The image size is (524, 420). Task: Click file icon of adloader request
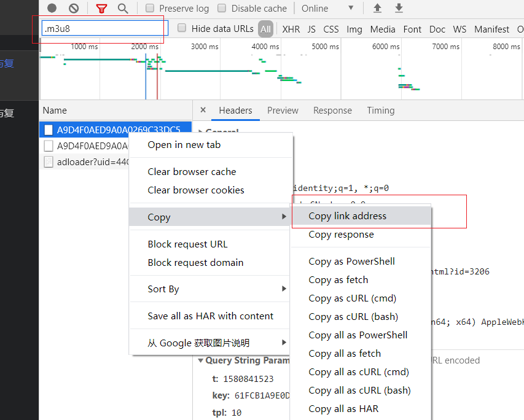coord(49,162)
